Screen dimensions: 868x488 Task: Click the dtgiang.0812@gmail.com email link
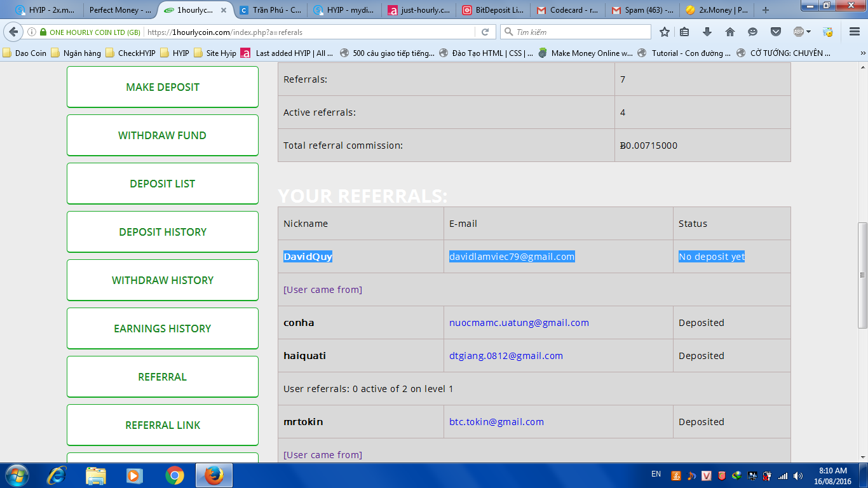click(x=506, y=356)
